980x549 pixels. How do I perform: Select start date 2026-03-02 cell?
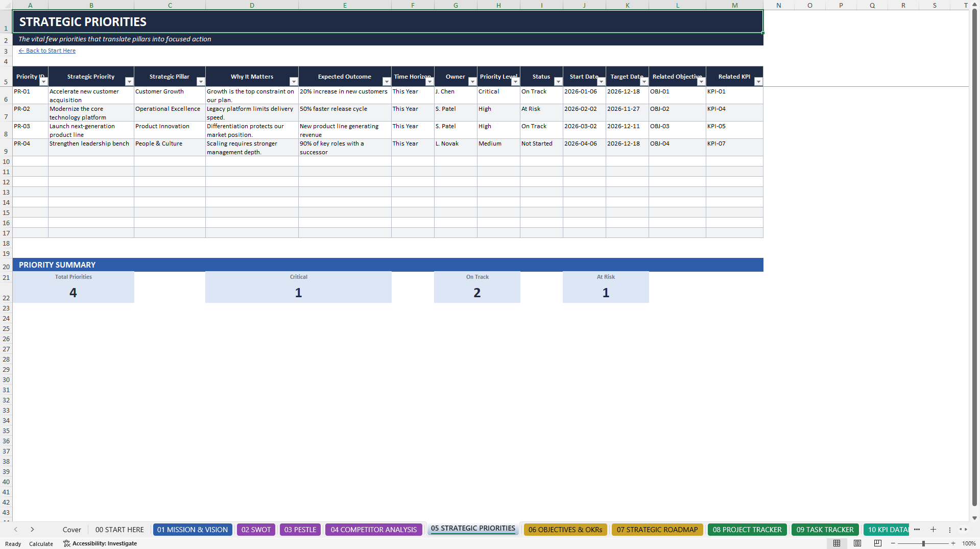coord(584,130)
